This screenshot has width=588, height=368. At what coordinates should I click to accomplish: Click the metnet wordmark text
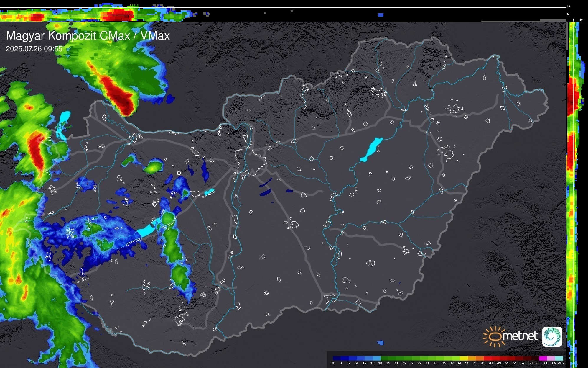click(520, 336)
